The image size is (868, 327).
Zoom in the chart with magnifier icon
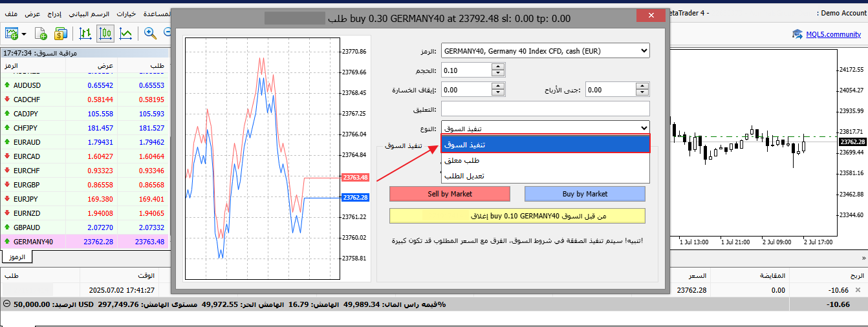151,33
